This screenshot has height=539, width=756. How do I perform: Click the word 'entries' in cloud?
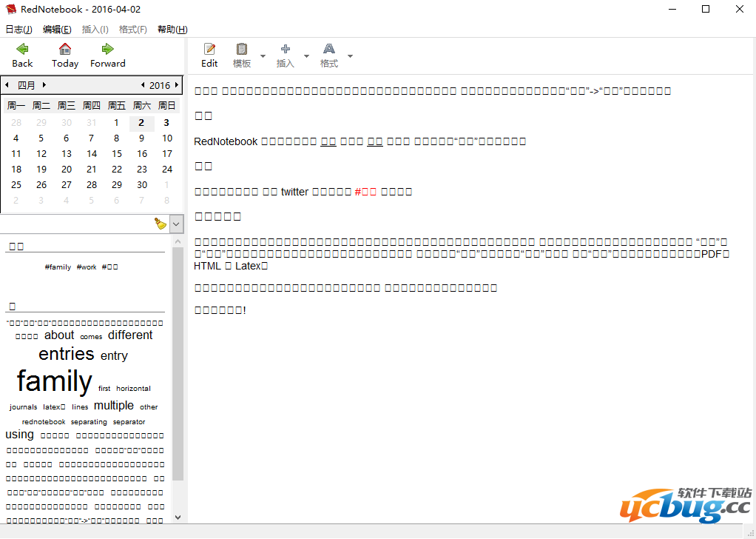tap(66, 354)
